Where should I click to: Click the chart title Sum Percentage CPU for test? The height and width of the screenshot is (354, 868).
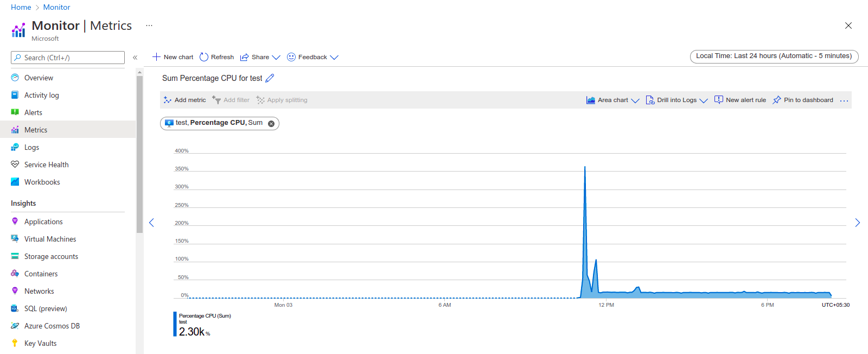[212, 78]
